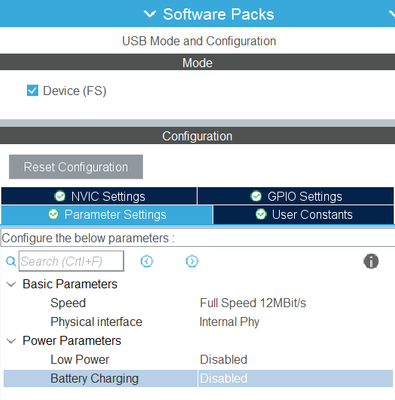Image resolution: width=395 pixels, height=400 pixels.
Task: Switch to the NVIC Settings tab
Action: (99, 196)
